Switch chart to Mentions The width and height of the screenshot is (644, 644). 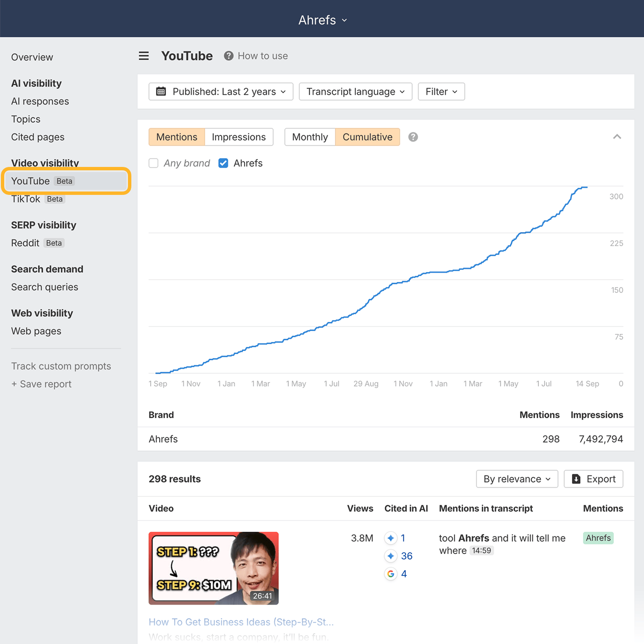177,137
